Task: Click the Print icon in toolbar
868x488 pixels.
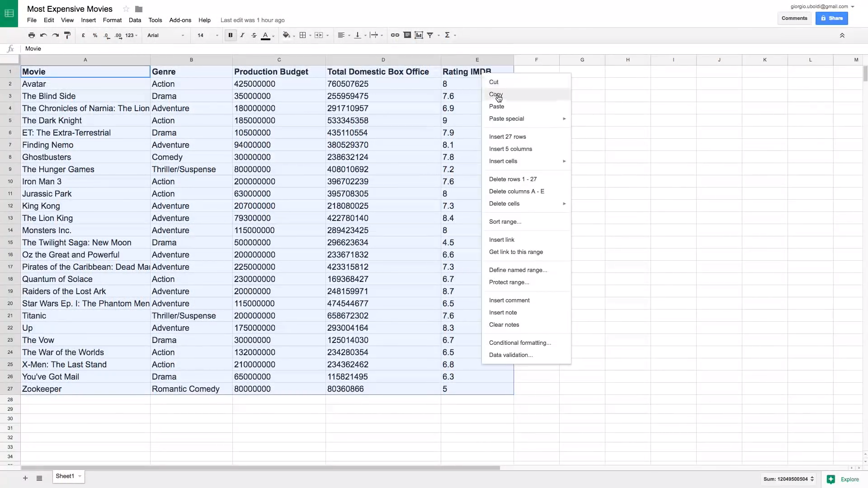Action: [x=31, y=35]
